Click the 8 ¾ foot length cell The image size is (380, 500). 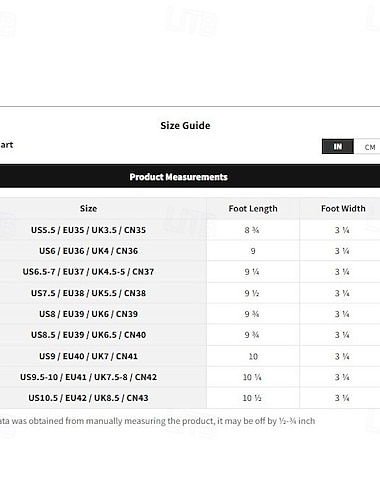click(x=252, y=230)
